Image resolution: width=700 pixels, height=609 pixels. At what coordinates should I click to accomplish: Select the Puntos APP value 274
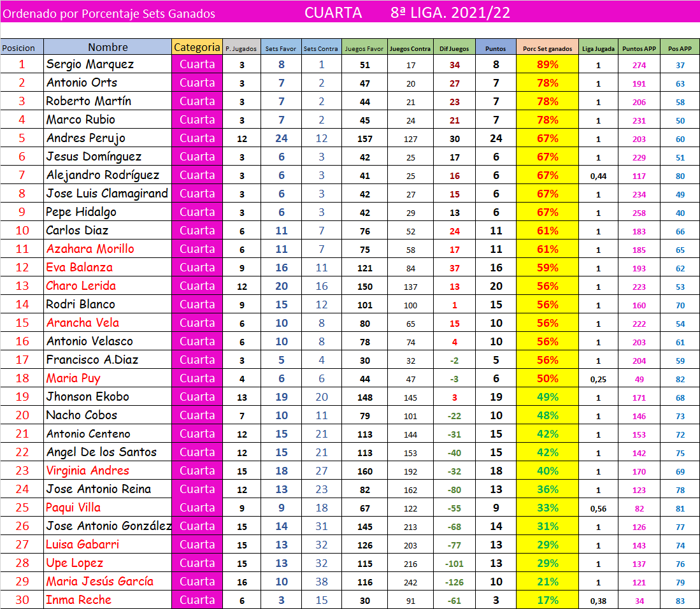pos(639,65)
